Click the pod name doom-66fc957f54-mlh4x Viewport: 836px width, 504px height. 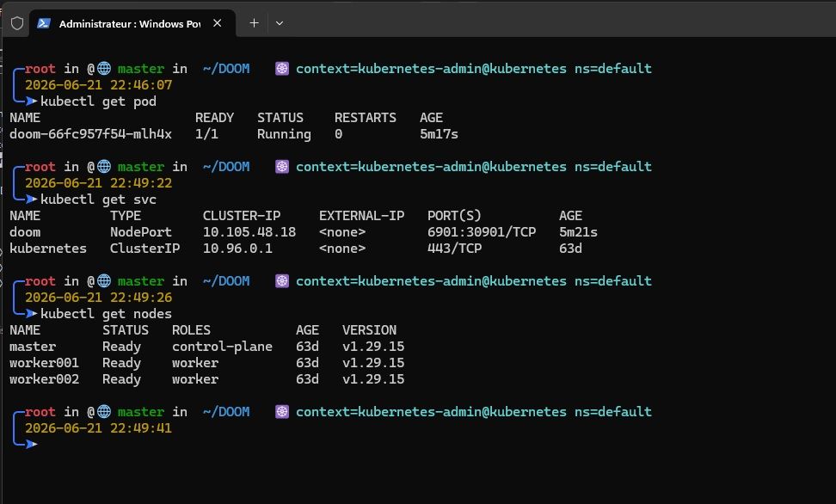pyautogui.click(x=90, y=134)
